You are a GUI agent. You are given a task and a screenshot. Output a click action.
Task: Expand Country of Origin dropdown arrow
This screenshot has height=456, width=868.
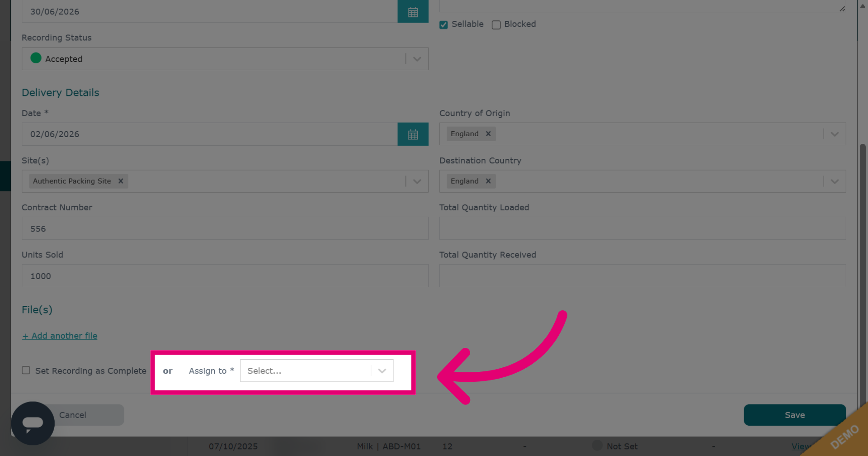pyautogui.click(x=835, y=134)
